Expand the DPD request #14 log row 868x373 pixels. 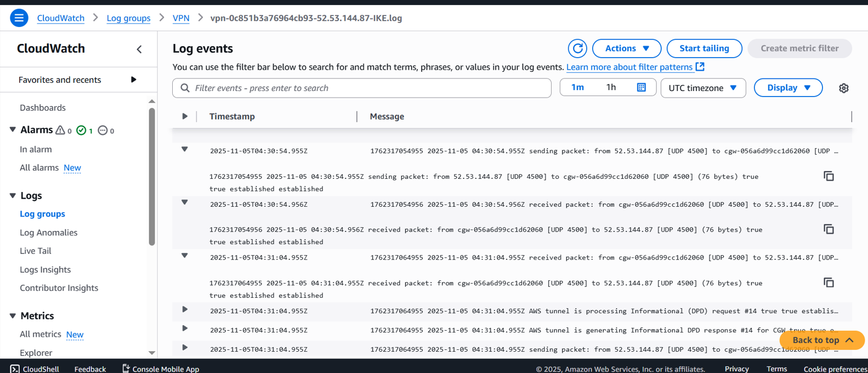185,309
